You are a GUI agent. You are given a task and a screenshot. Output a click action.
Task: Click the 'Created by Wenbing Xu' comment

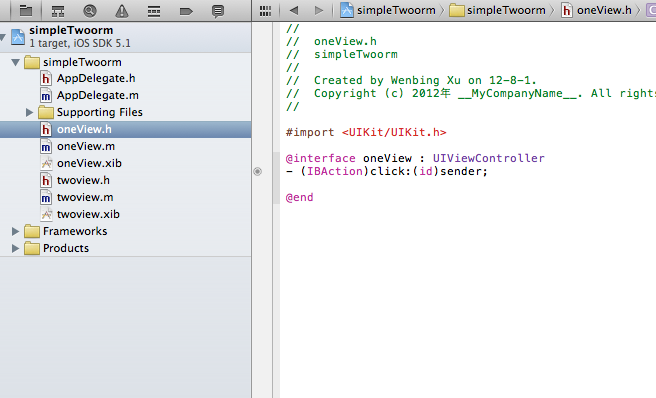(x=411, y=80)
